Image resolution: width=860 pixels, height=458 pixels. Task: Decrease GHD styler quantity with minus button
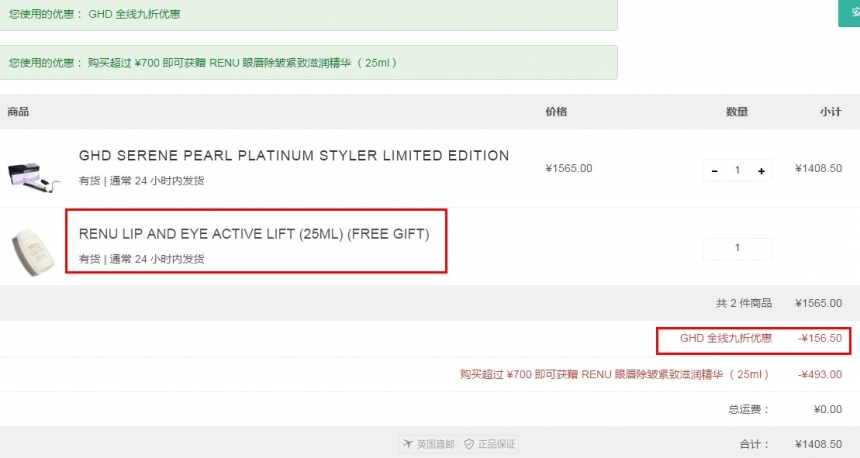click(x=714, y=171)
